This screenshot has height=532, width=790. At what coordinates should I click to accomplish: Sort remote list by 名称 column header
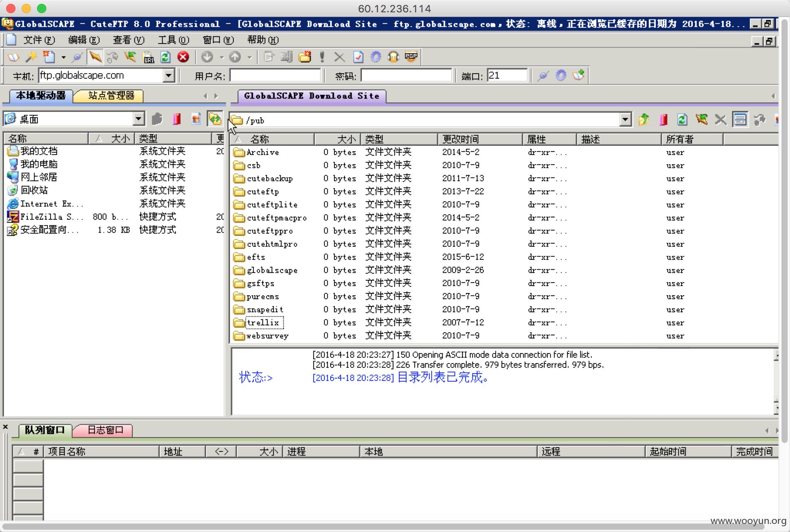(272, 139)
